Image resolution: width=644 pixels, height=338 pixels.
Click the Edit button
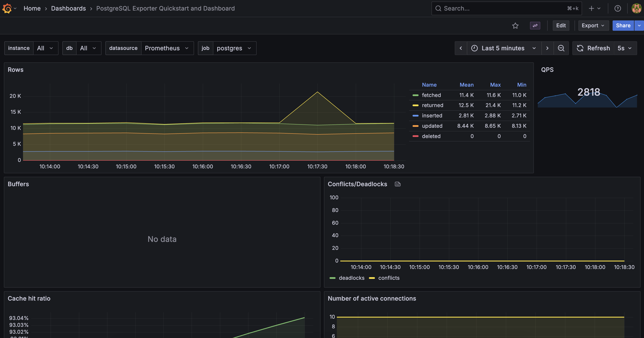(x=561, y=26)
